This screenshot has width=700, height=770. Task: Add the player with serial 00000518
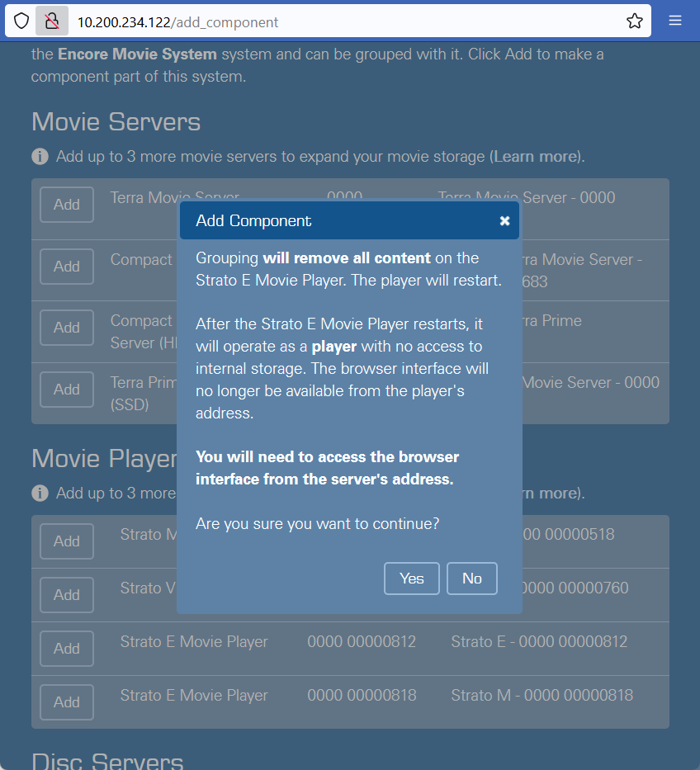[67, 541]
